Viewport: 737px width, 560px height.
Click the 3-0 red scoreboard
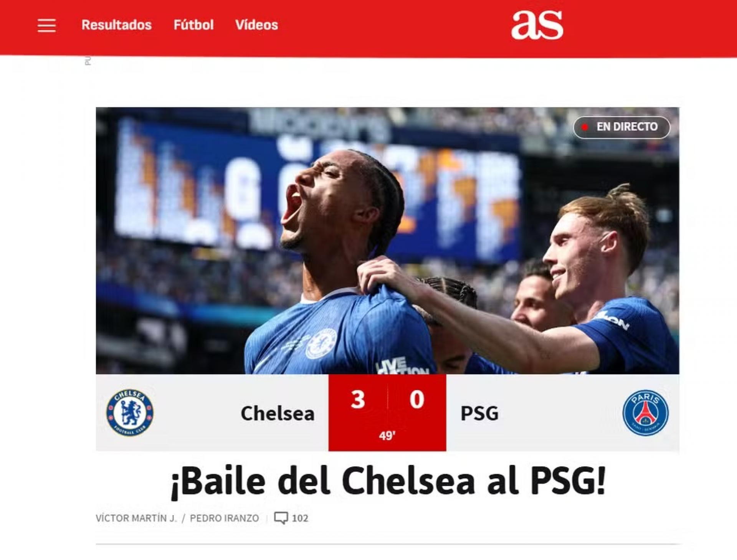point(387,413)
